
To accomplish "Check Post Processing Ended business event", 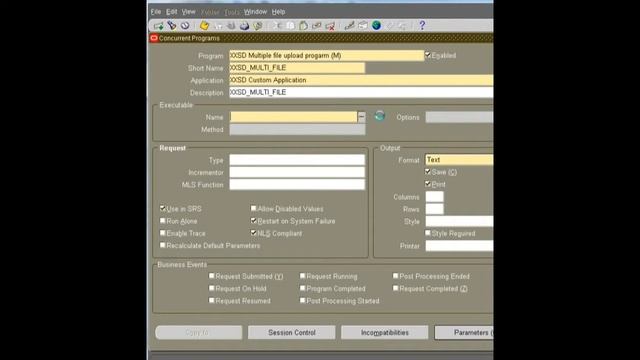I will click(x=396, y=276).
